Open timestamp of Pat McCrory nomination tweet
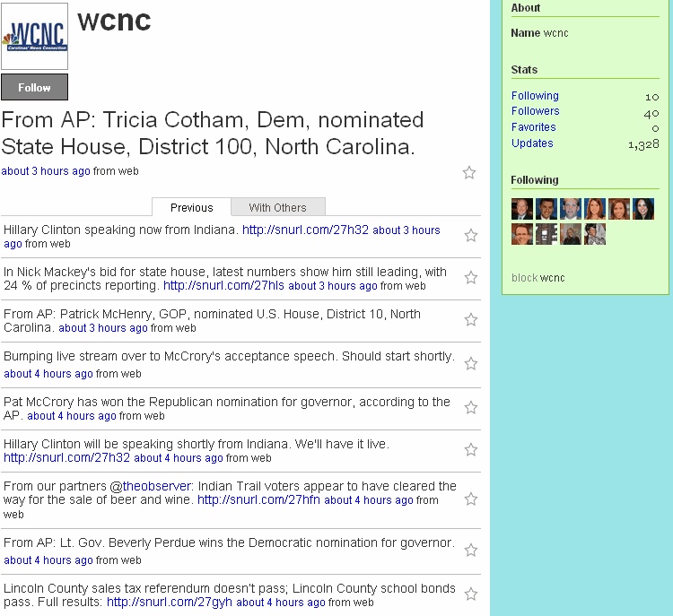Screen dimensions: 673x616 72,416
